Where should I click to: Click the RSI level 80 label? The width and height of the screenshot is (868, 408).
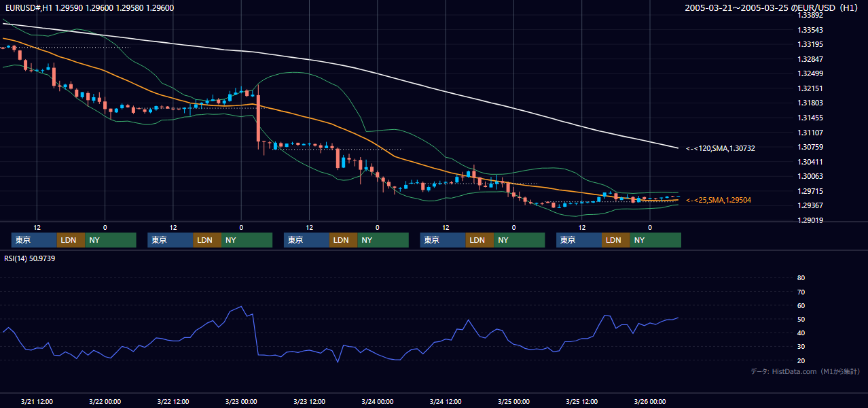[801, 278]
